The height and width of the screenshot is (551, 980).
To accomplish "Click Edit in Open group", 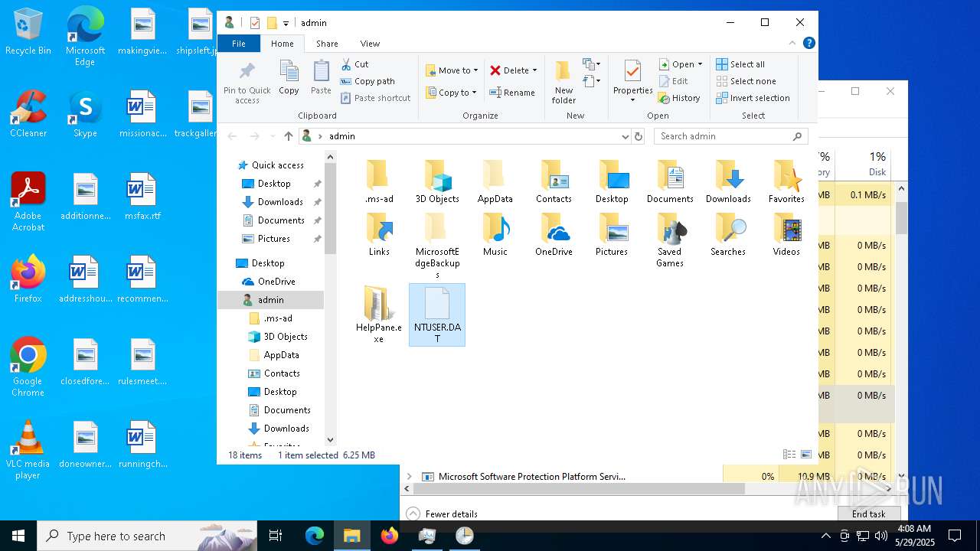I will point(674,81).
